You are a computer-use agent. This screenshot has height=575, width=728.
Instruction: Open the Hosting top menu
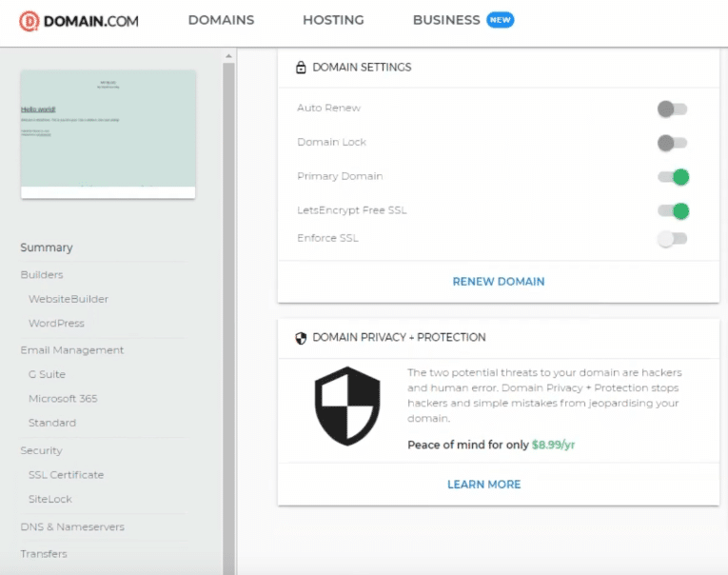click(333, 20)
